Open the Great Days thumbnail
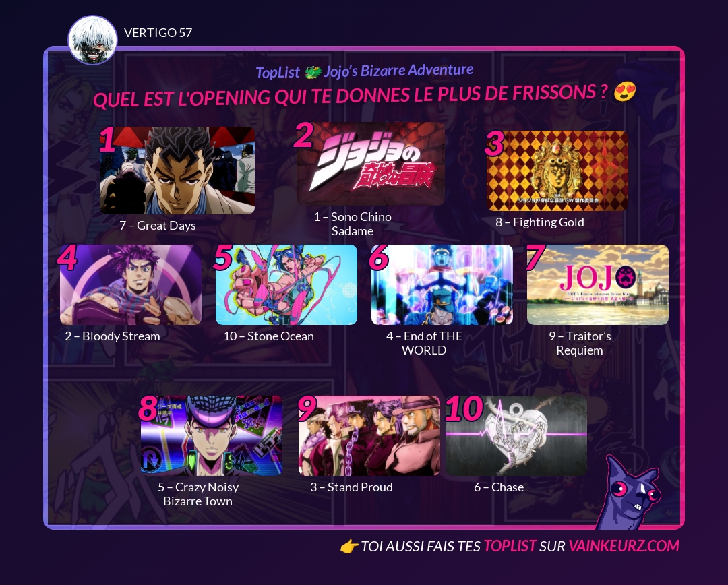This screenshot has height=585, width=728. (177, 171)
